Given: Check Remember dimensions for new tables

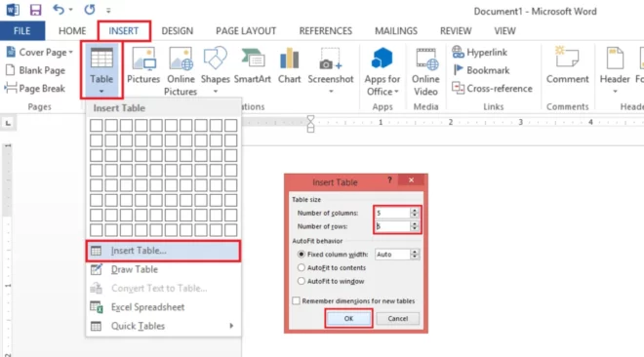Looking at the screenshot, I should [296, 300].
